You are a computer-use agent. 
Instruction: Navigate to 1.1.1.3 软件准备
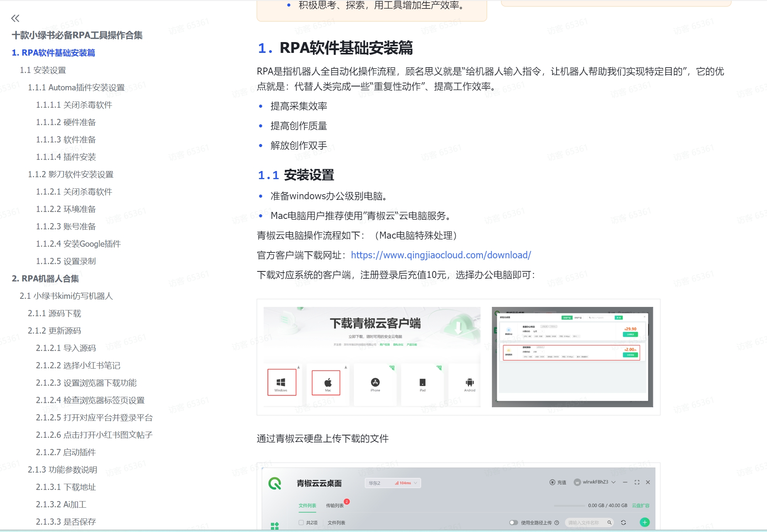pos(66,139)
